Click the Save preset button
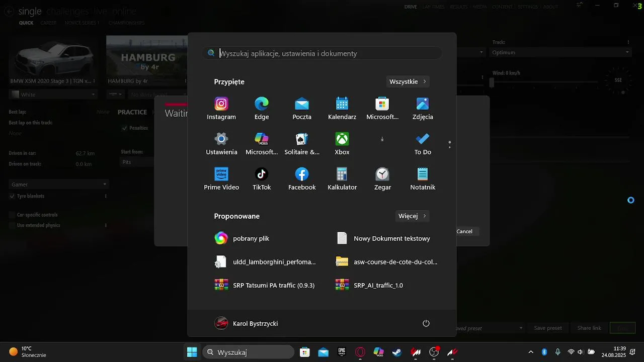Image resolution: width=644 pixels, height=362 pixels. [x=548, y=328]
